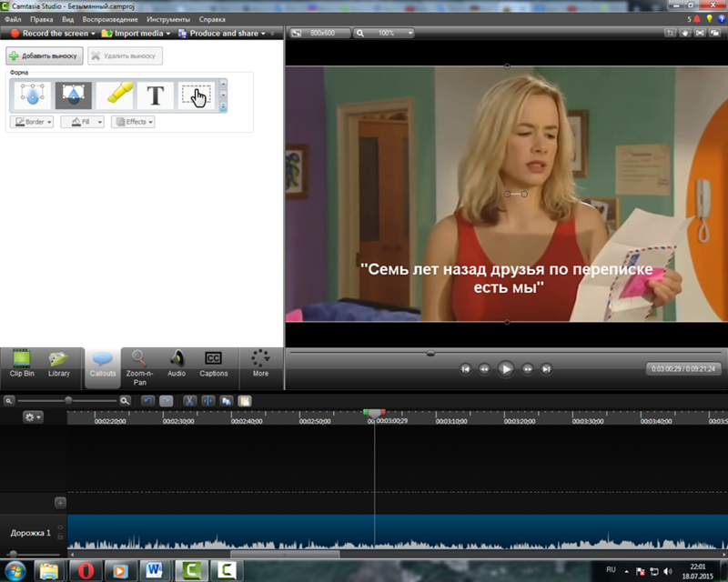Screen dimensions: 728x582
Task: Open the Справка menu
Action: coord(212,19)
